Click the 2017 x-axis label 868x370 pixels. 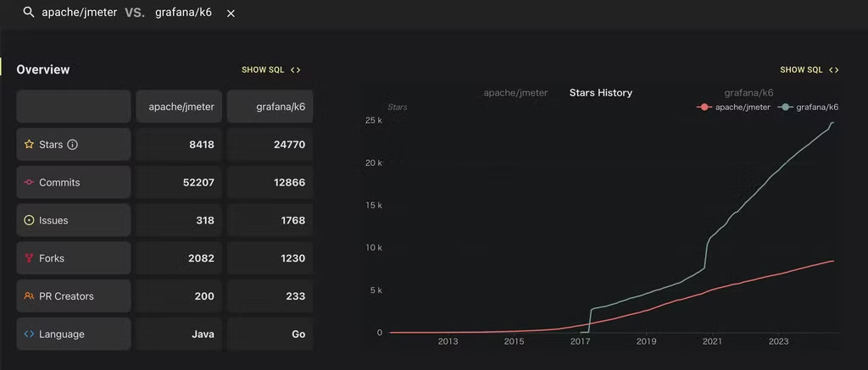580,342
